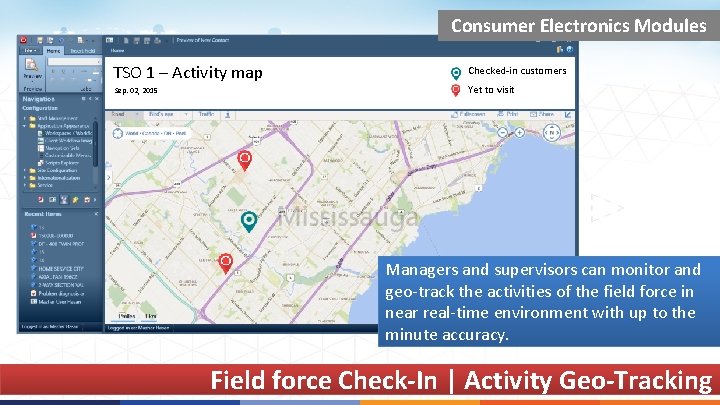Screen dimensions: 720x405
Task: Select the Customizable Menus tree item
Action: pyautogui.click(x=64, y=156)
